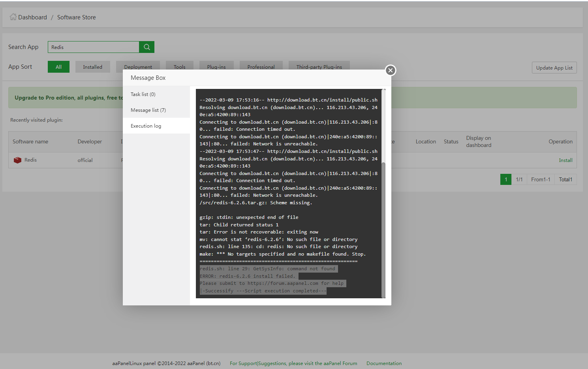Select the All app sort filter
588x369 pixels.
pyautogui.click(x=58, y=67)
